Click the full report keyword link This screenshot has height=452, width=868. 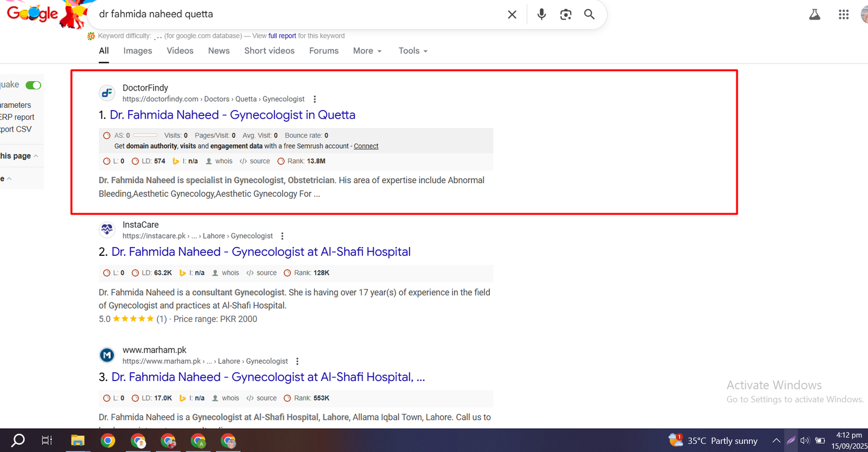pyautogui.click(x=282, y=36)
